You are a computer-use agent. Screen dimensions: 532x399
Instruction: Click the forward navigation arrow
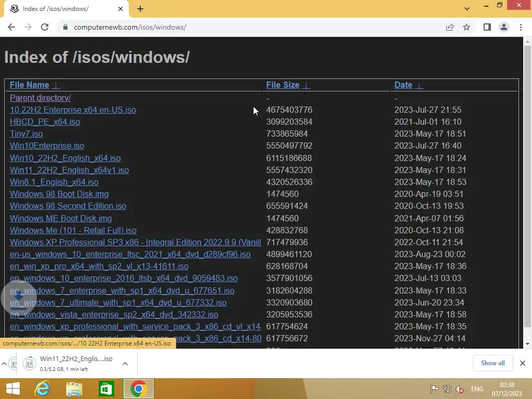[28, 27]
